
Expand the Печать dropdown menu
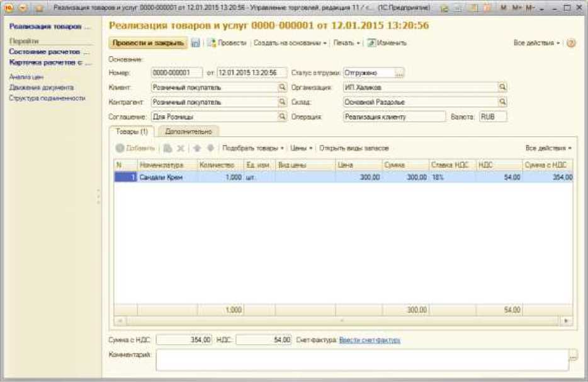(346, 43)
